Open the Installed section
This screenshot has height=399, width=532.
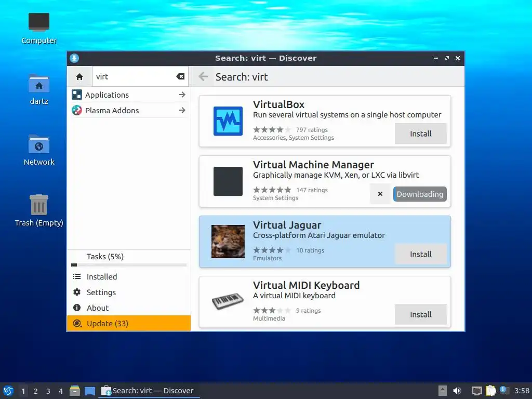coord(129,276)
